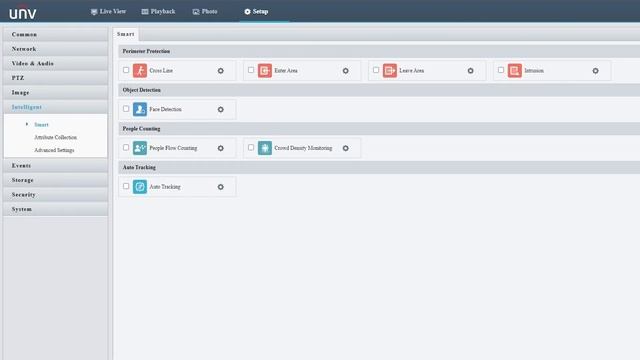Click the Auto Tracking section heading

[139, 168]
